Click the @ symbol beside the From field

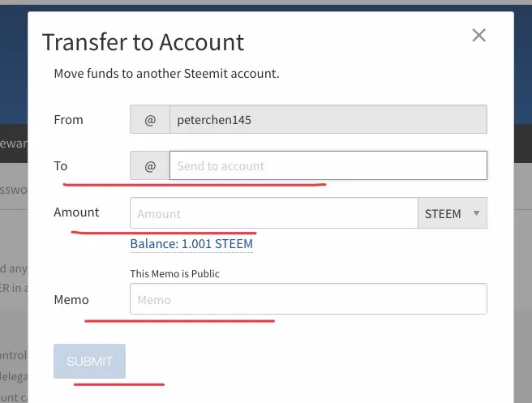pyautogui.click(x=149, y=119)
